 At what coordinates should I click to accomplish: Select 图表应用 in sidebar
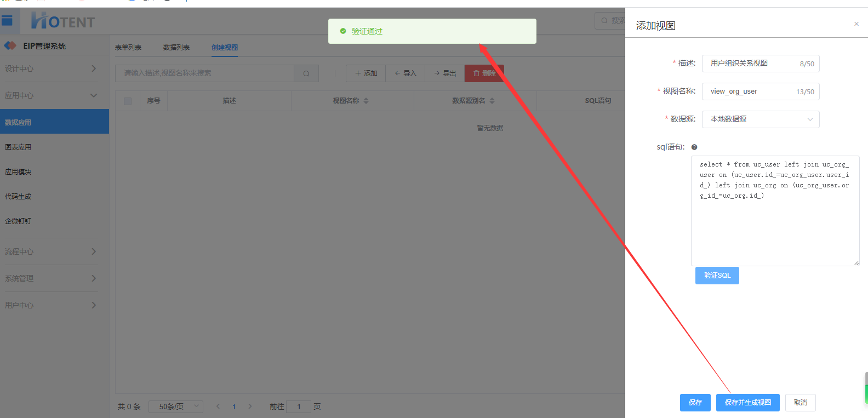coord(55,147)
